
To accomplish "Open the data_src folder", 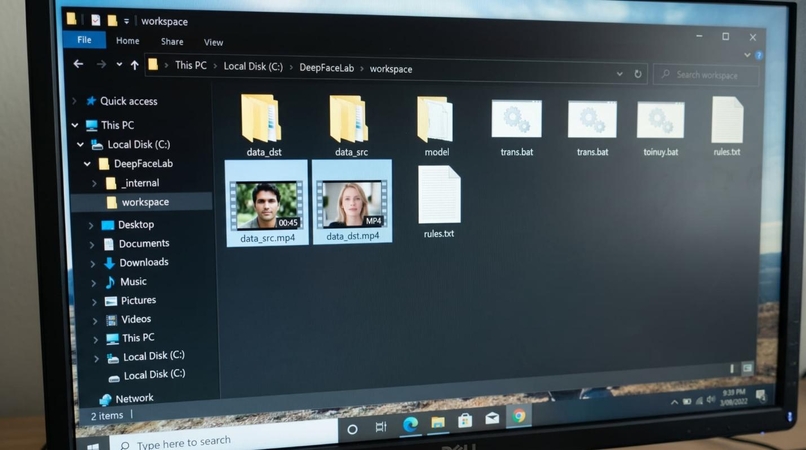I will pyautogui.click(x=351, y=125).
